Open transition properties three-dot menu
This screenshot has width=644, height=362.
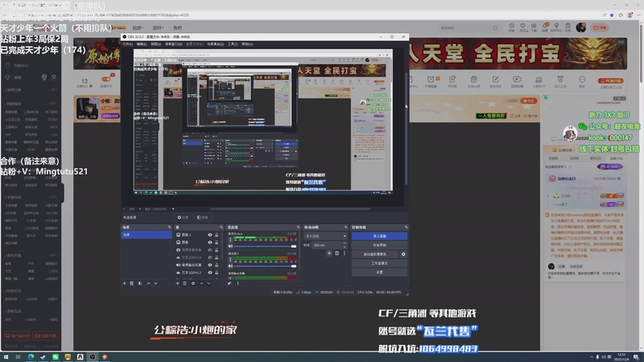pyautogui.click(x=345, y=253)
